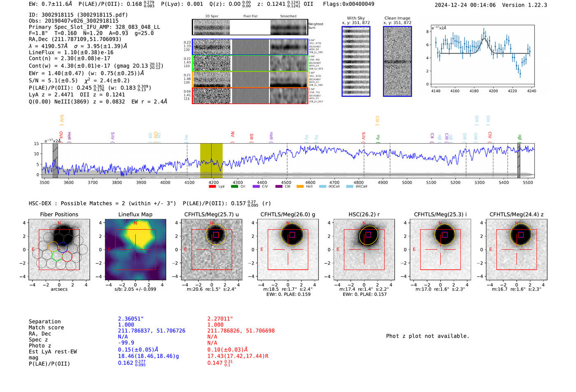Image resolution: width=576 pixels, height=392 pixels.
Task: Click the Weighted Sum 2D spectrum strip
Action: (250, 27)
